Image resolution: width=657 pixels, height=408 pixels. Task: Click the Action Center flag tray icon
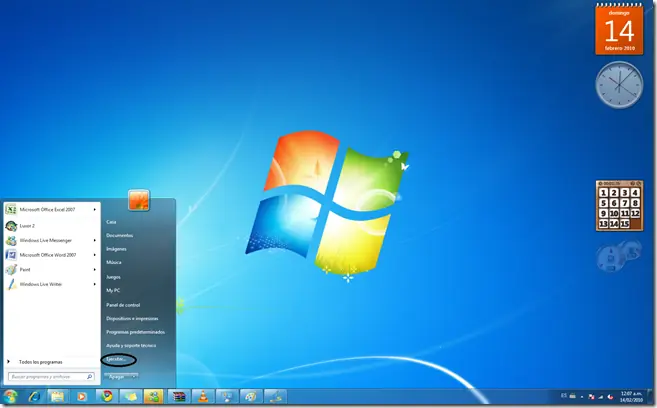pos(591,396)
